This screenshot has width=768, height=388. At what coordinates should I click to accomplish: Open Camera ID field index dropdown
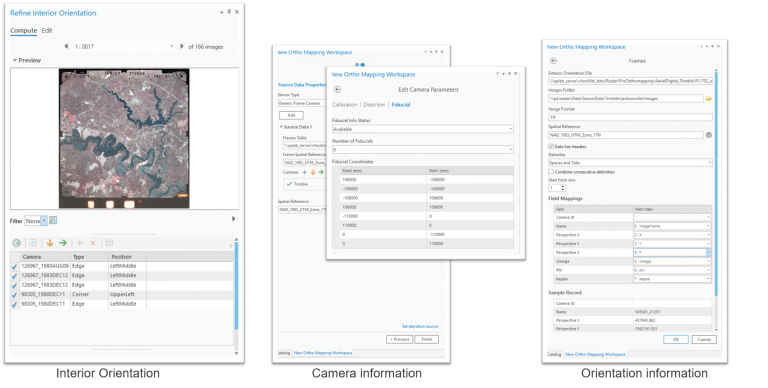672,217
